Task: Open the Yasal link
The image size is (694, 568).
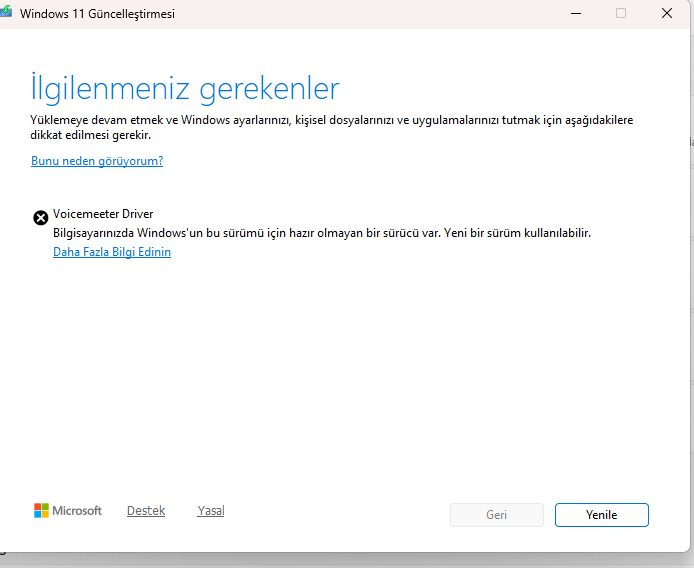Action: coord(211,510)
